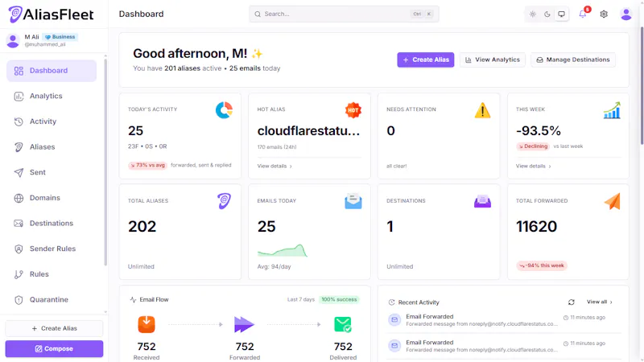This screenshot has width=644, height=362.
Task: Switch to dark theme moon icon
Action: 547,14
